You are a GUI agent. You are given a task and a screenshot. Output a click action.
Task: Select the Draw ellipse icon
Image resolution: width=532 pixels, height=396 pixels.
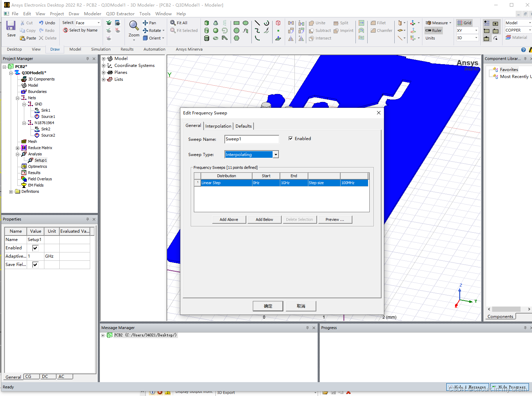point(246,23)
